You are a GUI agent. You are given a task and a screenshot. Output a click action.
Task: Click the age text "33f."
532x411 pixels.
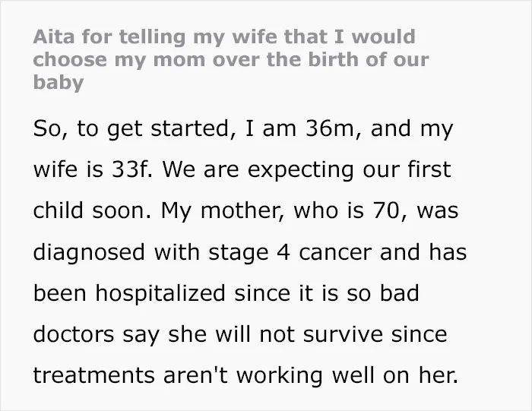click(x=132, y=169)
